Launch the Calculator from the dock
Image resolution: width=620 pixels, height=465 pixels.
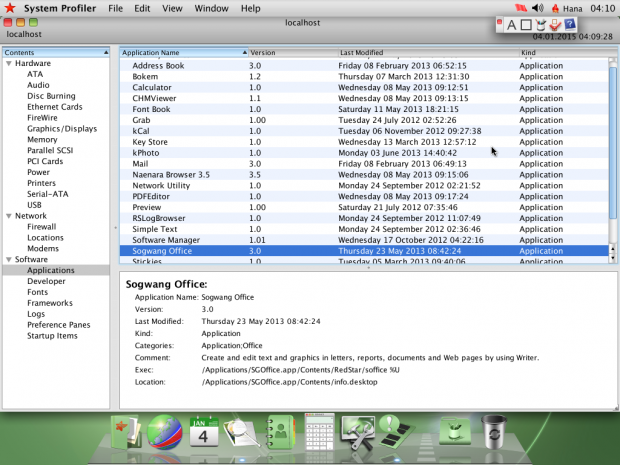coord(319,432)
